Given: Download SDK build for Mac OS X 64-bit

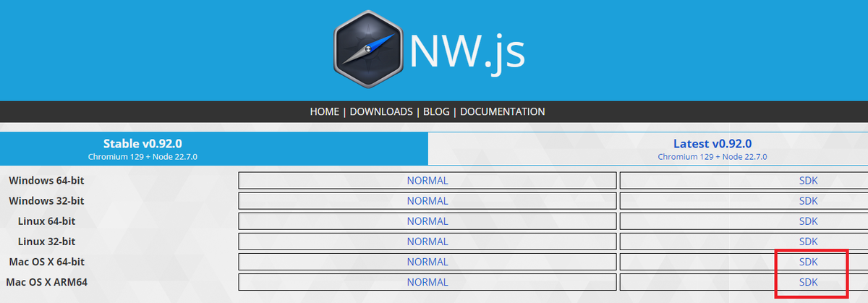Looking at the screenshot, I should coord(744,261).
